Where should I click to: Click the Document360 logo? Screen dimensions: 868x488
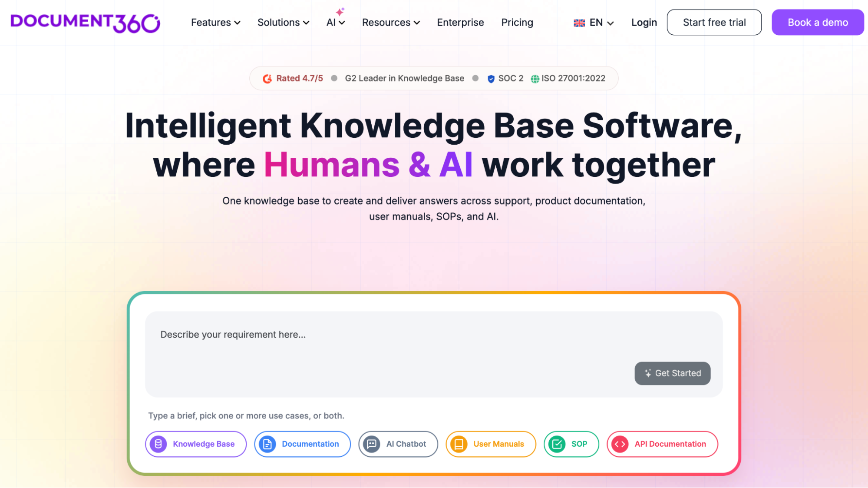(86, 23)
